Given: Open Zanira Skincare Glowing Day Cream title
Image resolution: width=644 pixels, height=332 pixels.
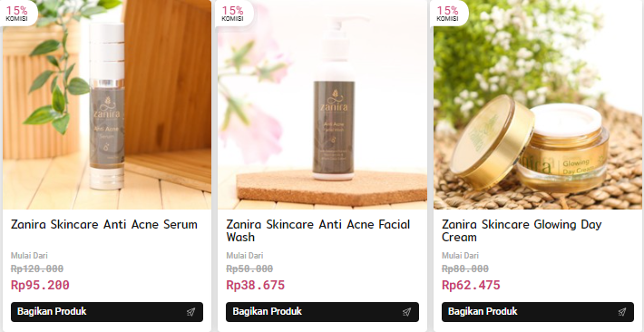Looking at the screenshot, I should [522, 230].
